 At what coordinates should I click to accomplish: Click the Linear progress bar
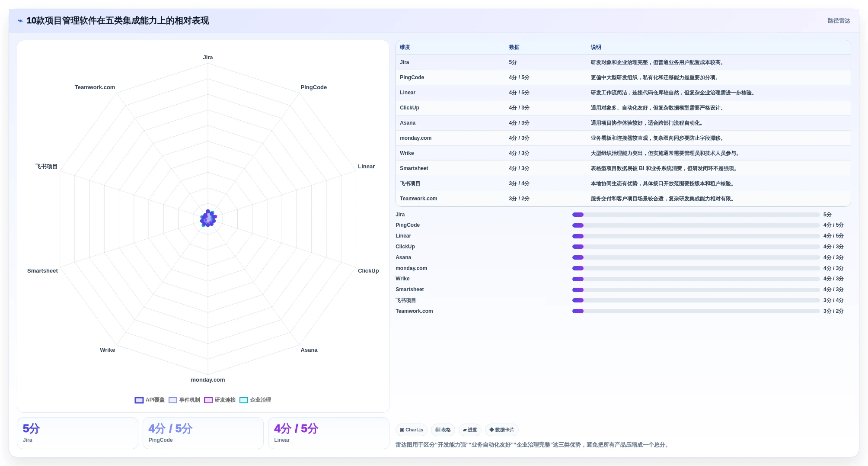(696, 236)
